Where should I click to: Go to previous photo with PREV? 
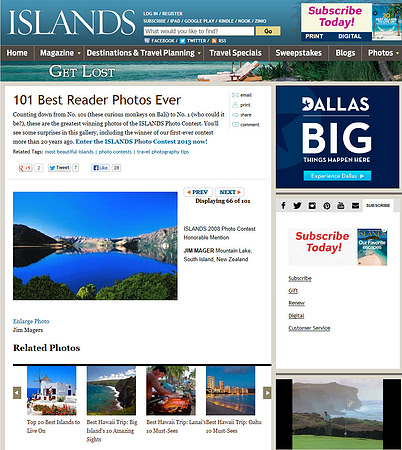point(198,192)
